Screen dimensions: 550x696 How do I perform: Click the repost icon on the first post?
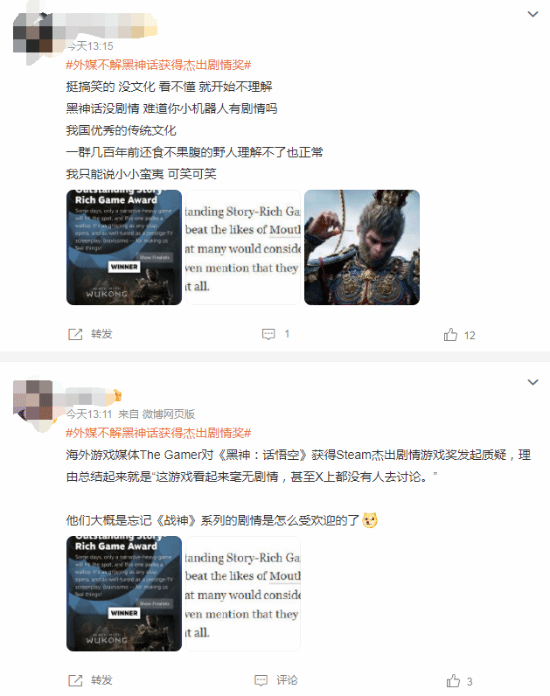(75, 334)
